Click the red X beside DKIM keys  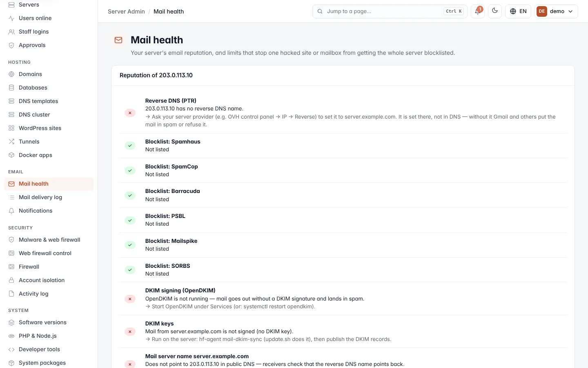(x=130, y=332)
